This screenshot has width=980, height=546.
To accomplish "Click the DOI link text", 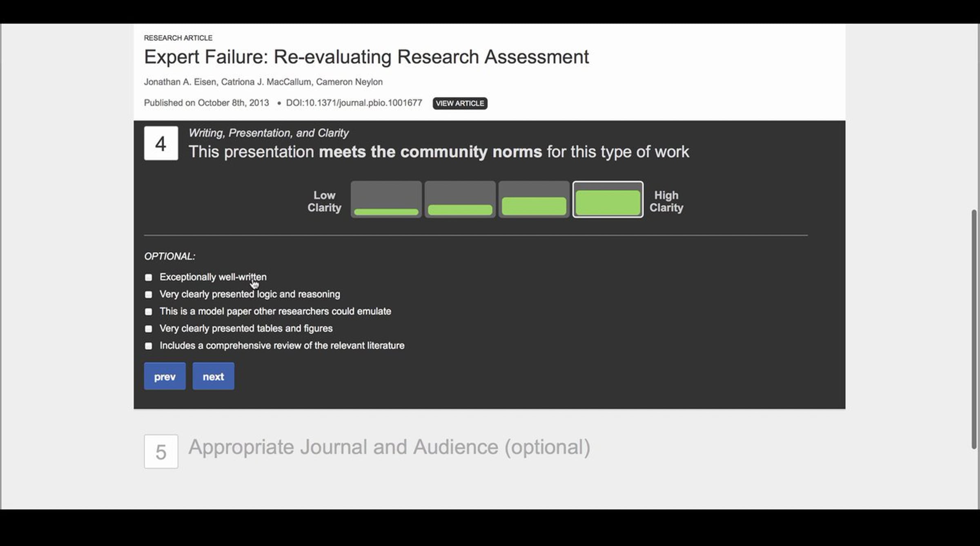I will 354,103.
